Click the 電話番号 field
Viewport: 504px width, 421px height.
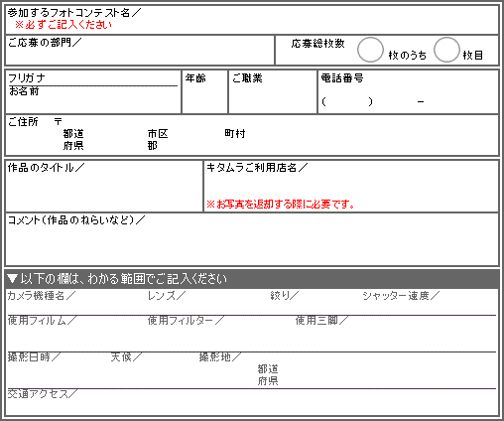coord(408,91)
